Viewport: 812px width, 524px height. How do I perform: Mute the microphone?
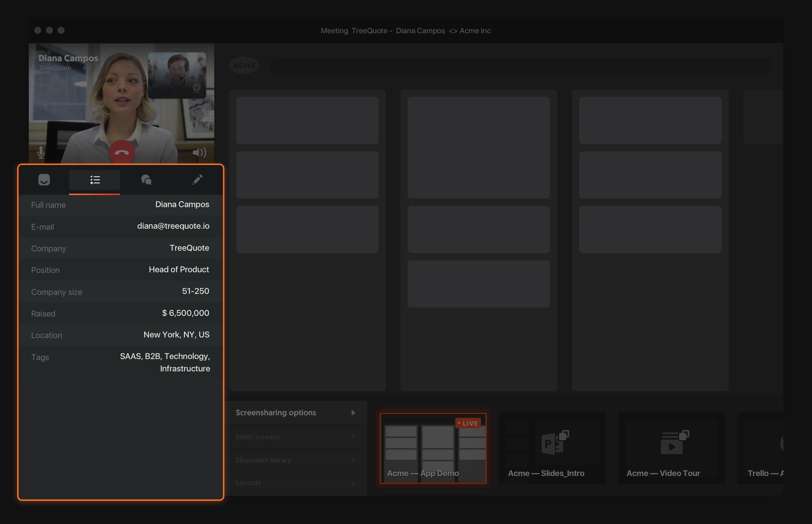41,153
